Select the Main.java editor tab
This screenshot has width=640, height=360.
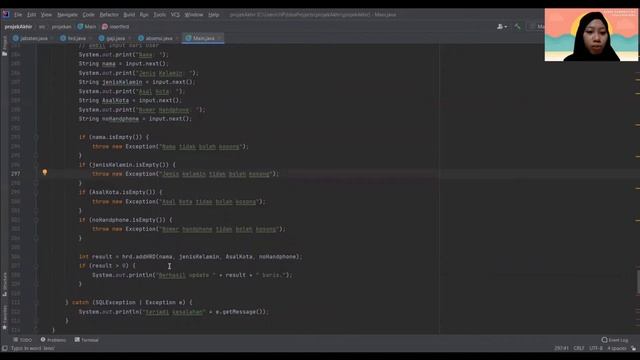click(203, 38)
